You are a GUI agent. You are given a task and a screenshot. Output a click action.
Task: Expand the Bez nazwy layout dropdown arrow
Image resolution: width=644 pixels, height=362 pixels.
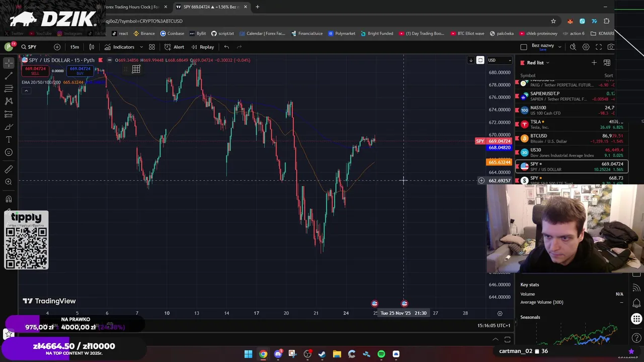tap(560, 47)
